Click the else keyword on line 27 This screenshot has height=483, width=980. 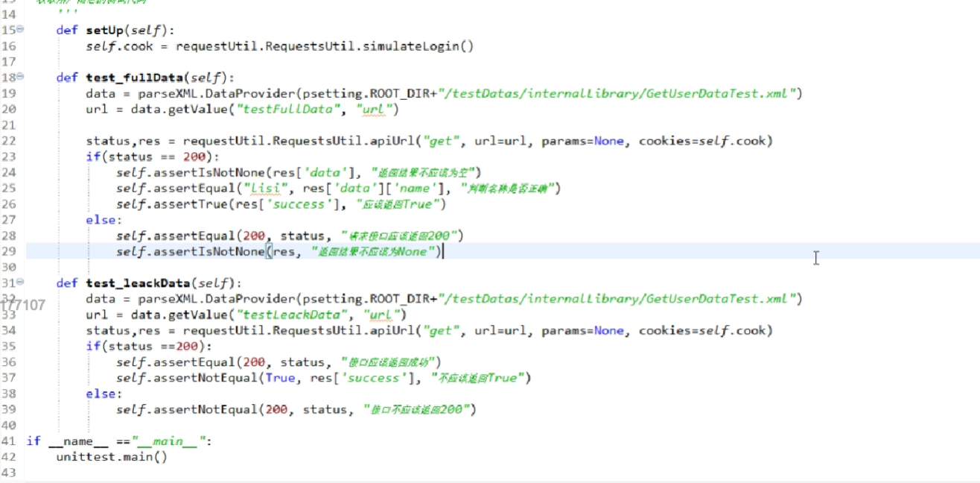click(x=101, y=220)
